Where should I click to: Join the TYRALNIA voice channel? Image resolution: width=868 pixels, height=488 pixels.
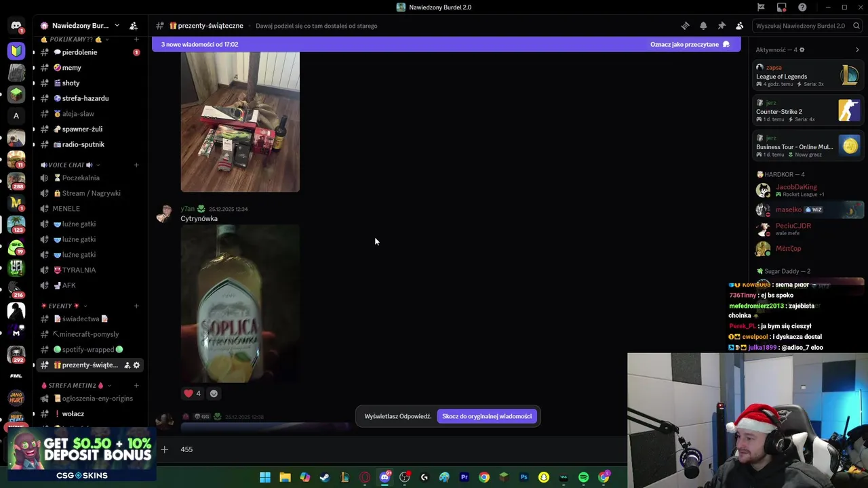click(x=90, y=270)
